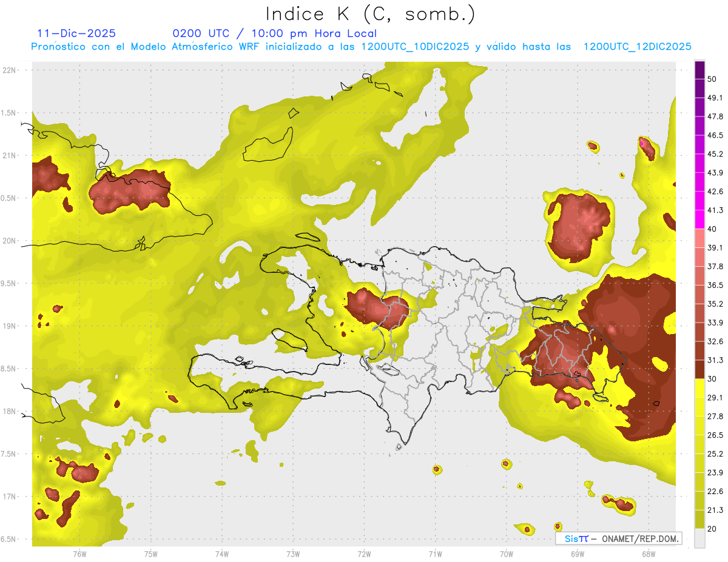Pick the bright yellow swatch between 29.1 and 30
728x562 pixels.
coord(699,388)
